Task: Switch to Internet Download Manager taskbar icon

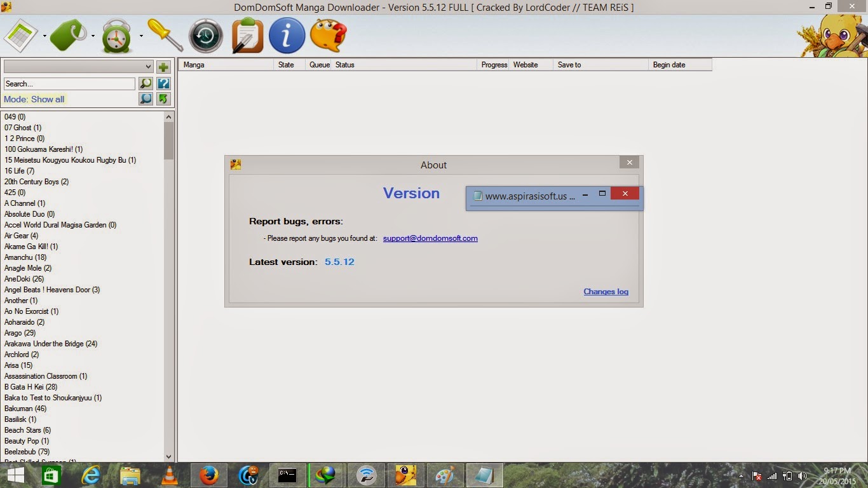Action: pos(327,475)
